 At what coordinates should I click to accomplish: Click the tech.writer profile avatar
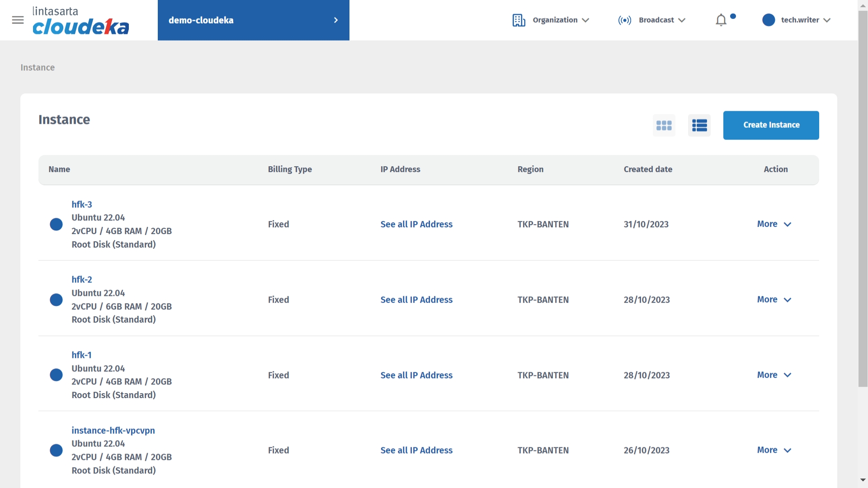(x=768, y=20)
